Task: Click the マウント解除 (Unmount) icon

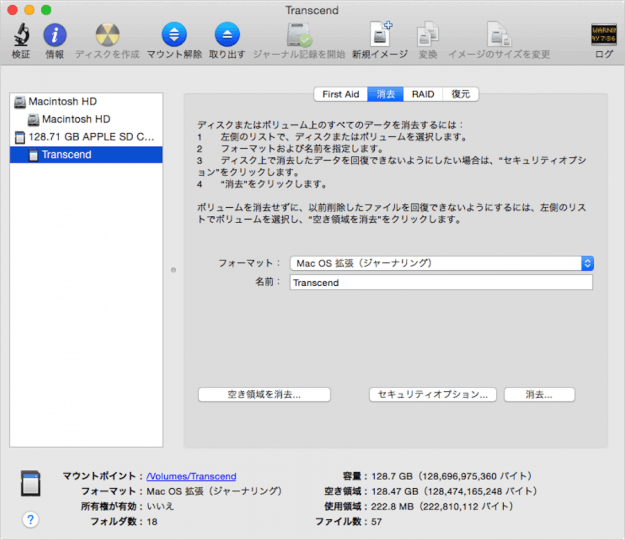Action: click(174, 36)
